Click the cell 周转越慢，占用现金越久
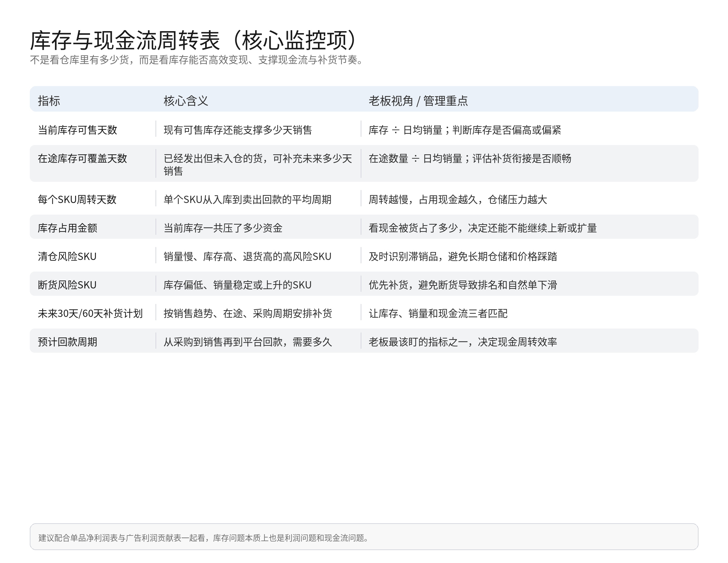 pos(458,199)
